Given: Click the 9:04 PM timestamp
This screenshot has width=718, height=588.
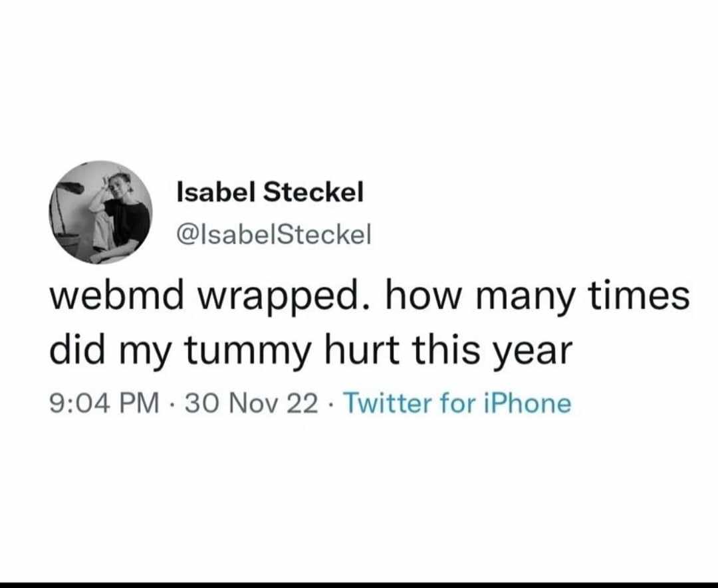Looking at the screenshot, I should tap(105, 403).
